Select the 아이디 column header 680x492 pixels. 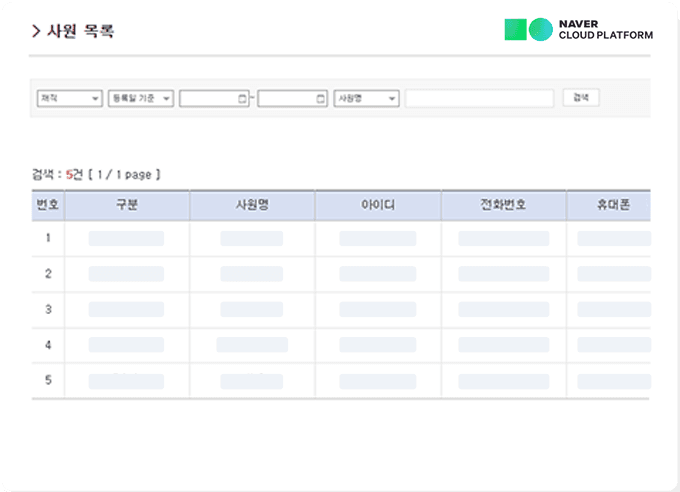click(x=378, y=205)
